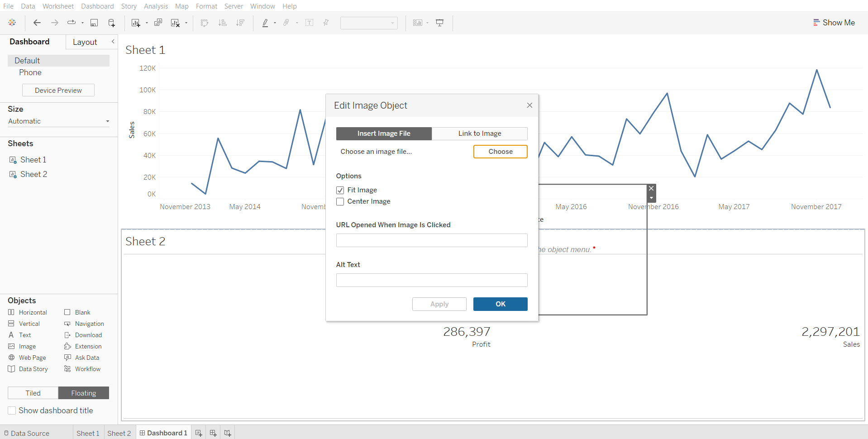This screenshot has width=868, height=439.
Task: Click the New Dashboard icon in bottom tabs
Action: pyautogui.click(x=213, y=433)
